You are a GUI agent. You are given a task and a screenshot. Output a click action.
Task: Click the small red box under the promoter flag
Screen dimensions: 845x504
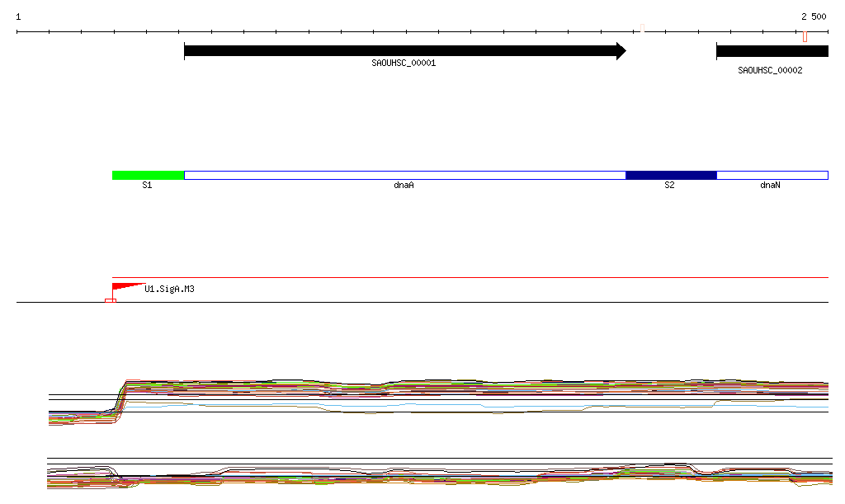[x=111, y=300]
